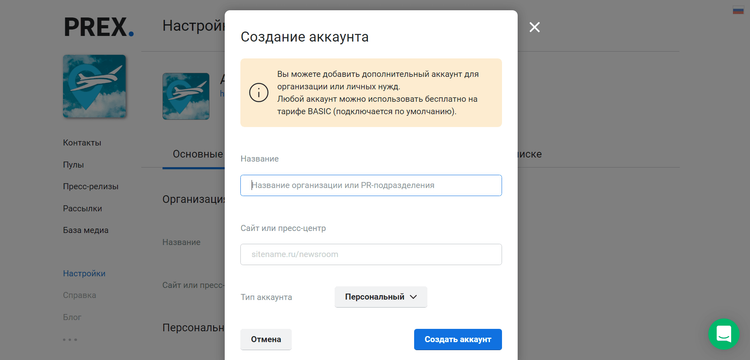This screenshot has height=360, width=750.
Task: Open the green chat support widget
Action: coord(724,334)
